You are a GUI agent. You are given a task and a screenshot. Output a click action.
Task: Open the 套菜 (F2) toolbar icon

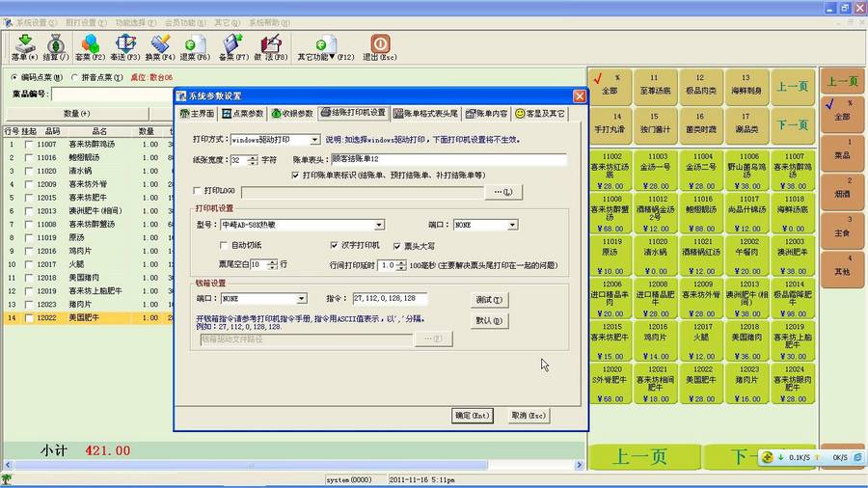(91, 46)
